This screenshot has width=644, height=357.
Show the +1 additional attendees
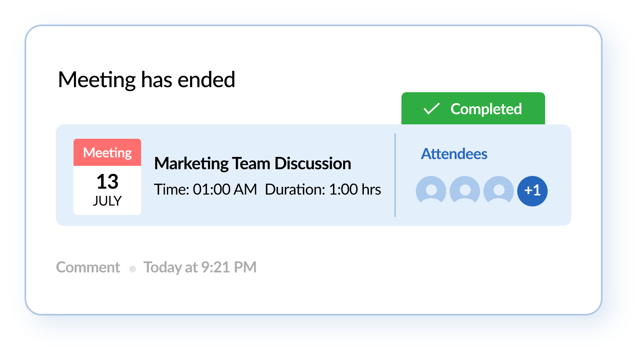532,191
